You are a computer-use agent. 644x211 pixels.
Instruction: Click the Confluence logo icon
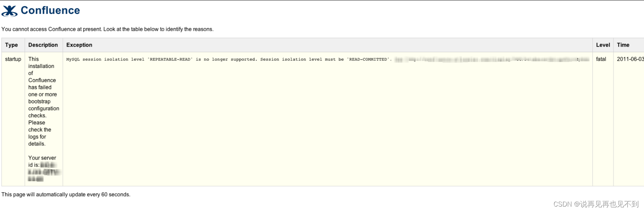pos(10,11)
